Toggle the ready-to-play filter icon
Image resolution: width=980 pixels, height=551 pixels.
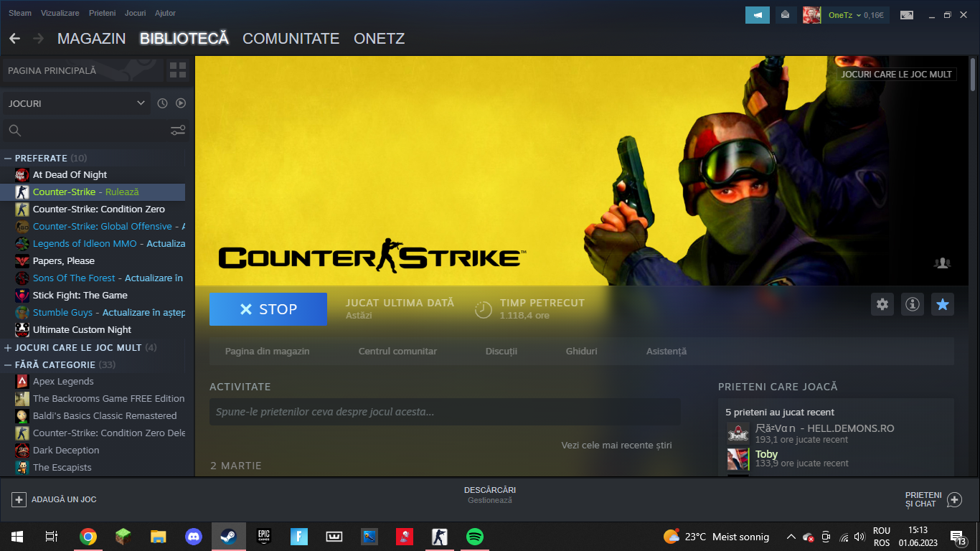pos(181,103)
